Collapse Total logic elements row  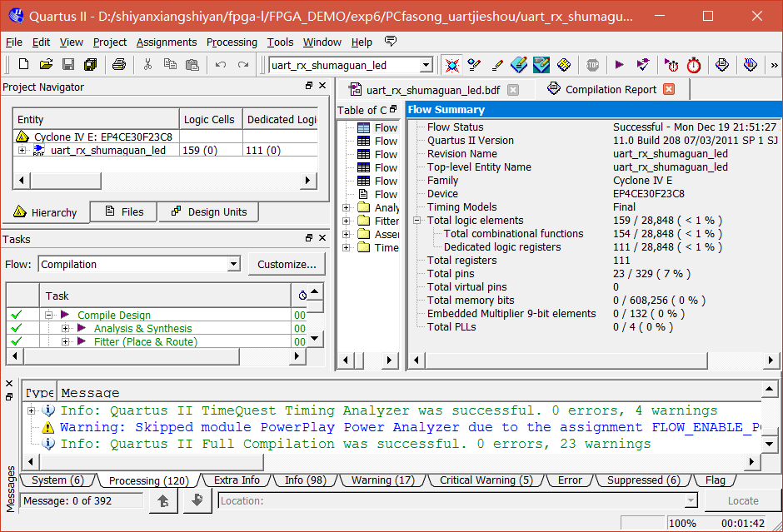coord(417,220)
